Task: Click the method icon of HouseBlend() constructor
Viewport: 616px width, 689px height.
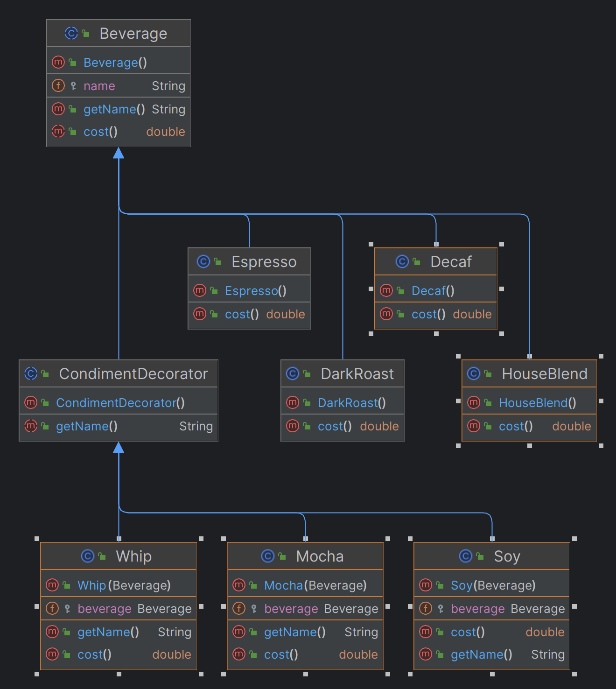Action: tap(473, 402)
